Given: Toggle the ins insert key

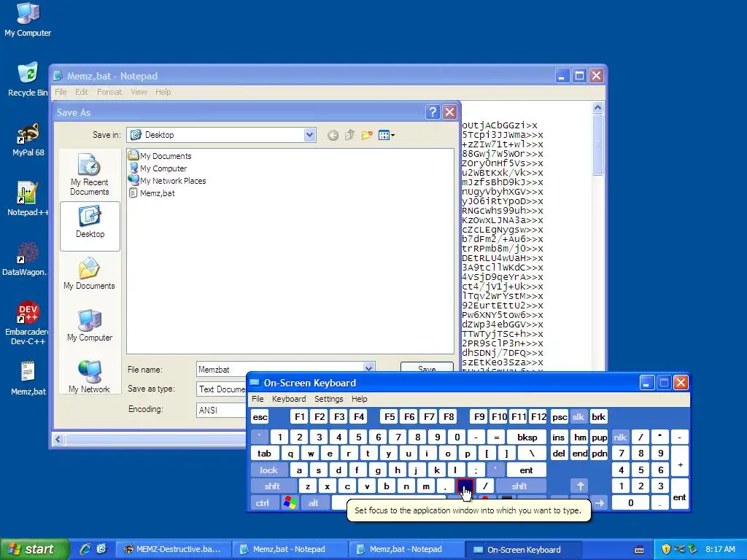Looking at the screenshot, I should [x=558, y=437].
